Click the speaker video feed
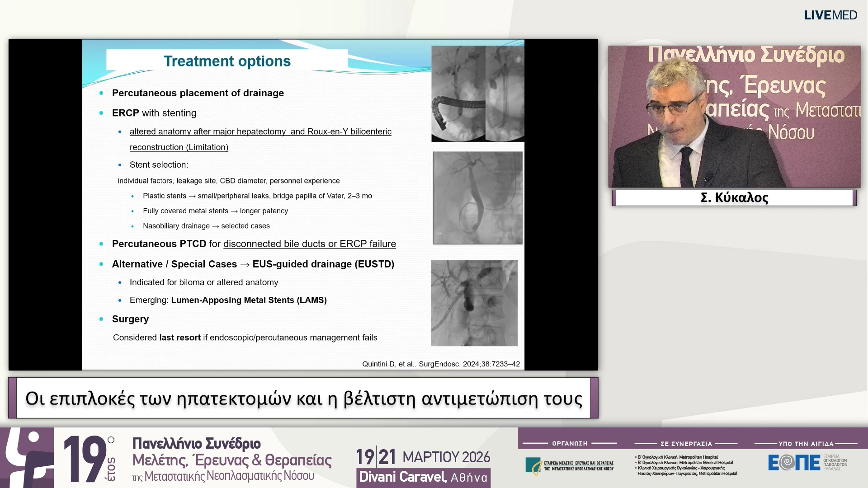 click(x=734, y=117)
